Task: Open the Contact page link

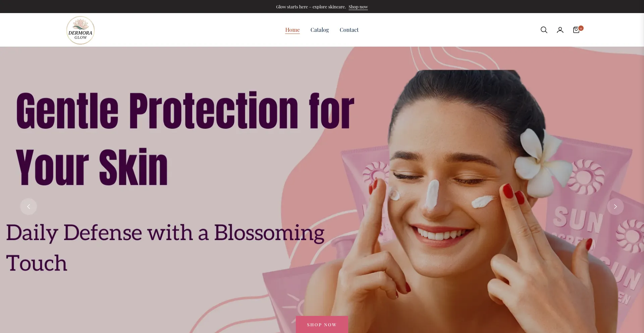Action: click(349, 30)
